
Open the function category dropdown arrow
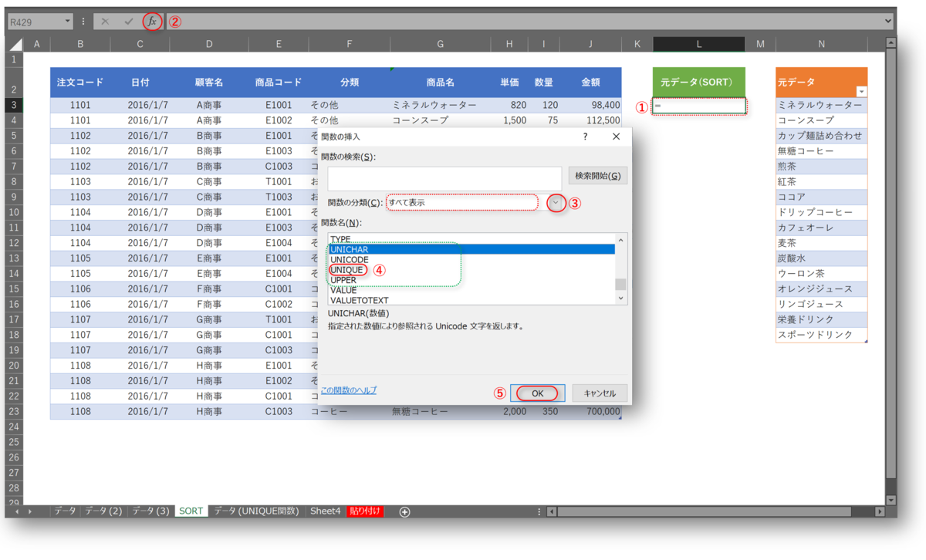(556, 203)
